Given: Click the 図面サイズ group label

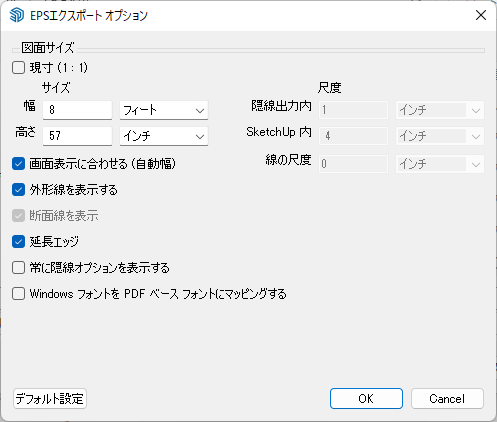Looking at the screenshot, I should coord(48,48).
